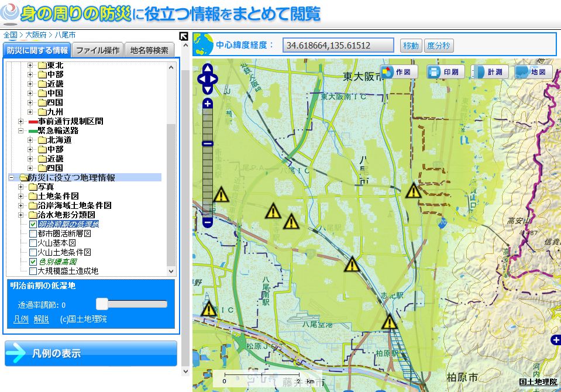Open the 地図 map selection button
This screenshot has height=392, width=561.
click(x=533, y=72)
